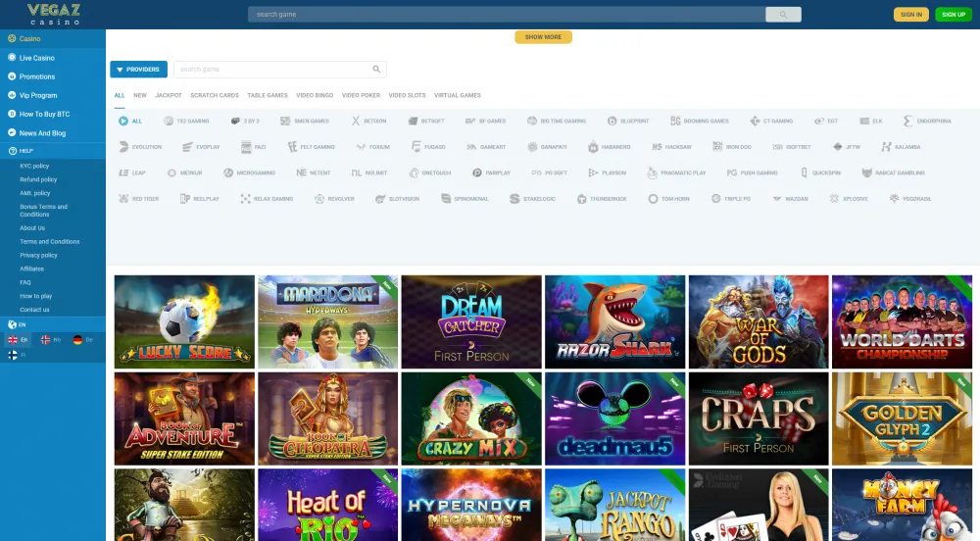Open the VIDEO BINGO tab
Viewport: 980px width, 541px height.
point(315,96)
